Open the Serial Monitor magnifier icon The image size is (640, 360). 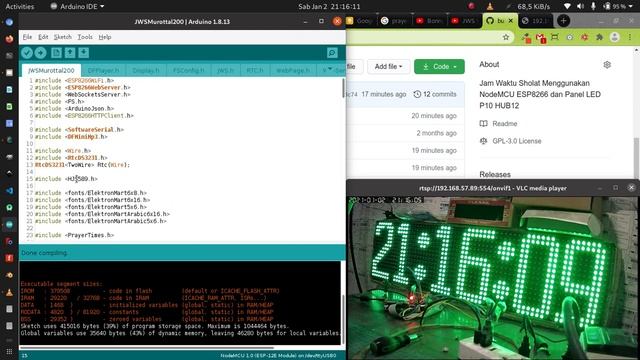332,53
